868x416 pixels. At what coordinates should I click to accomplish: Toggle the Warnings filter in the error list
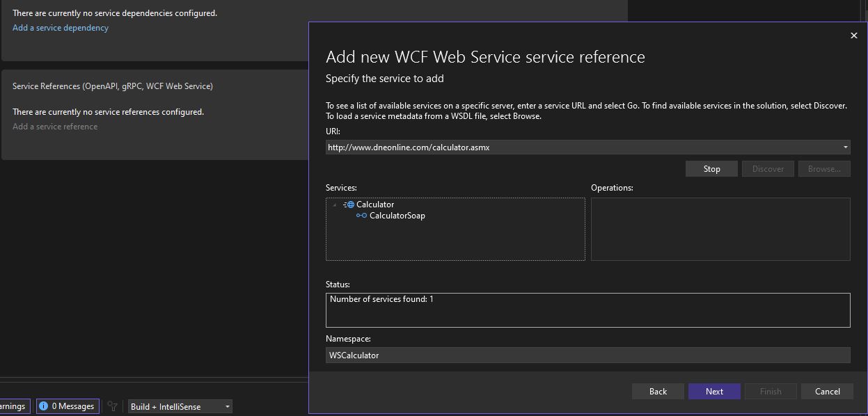tap(13, 406)
